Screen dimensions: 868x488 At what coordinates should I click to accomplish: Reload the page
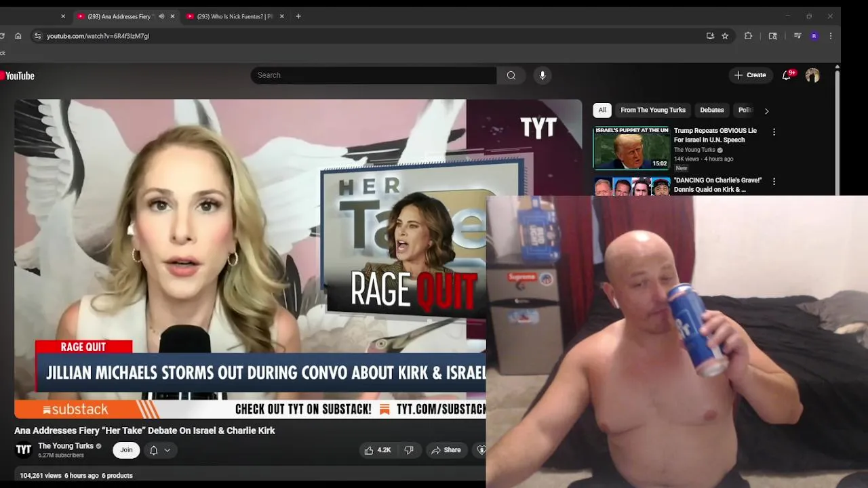click(2, 36)
